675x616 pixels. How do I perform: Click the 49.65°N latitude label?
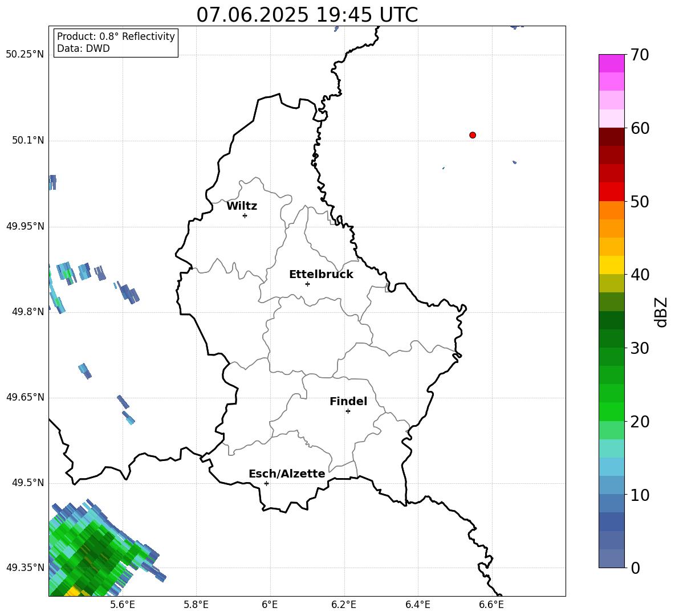click(25, 397)
